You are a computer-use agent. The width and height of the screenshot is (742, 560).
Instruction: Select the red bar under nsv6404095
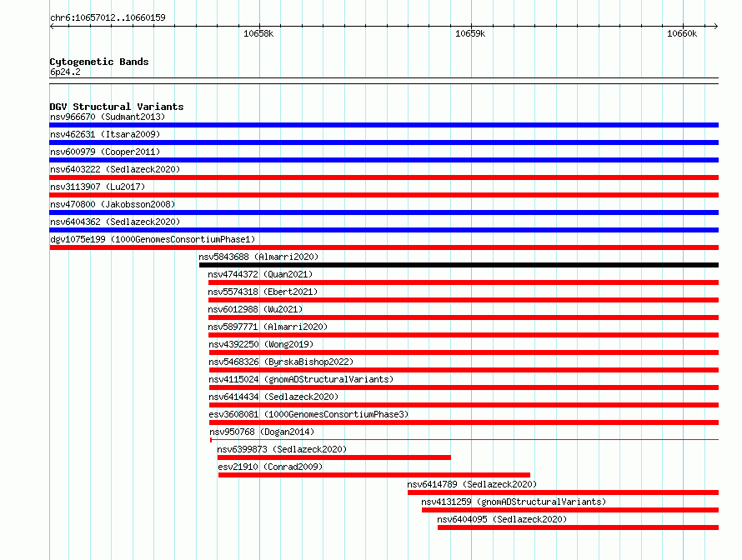579,527
